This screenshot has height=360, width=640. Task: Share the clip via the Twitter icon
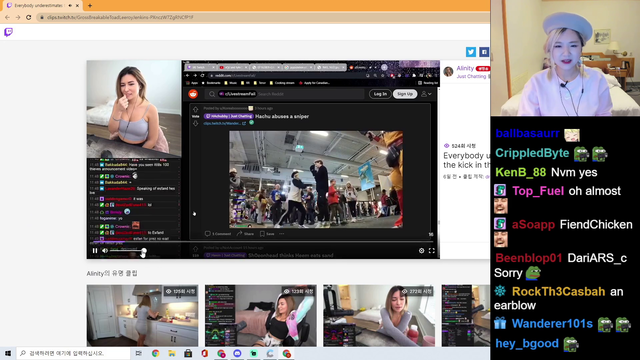[x=471, y=52]
